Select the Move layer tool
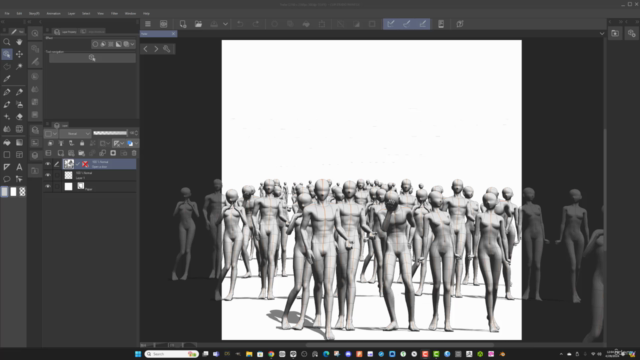Image resolution: width=640 pixels, height=360 pixels. pos(19,54)
